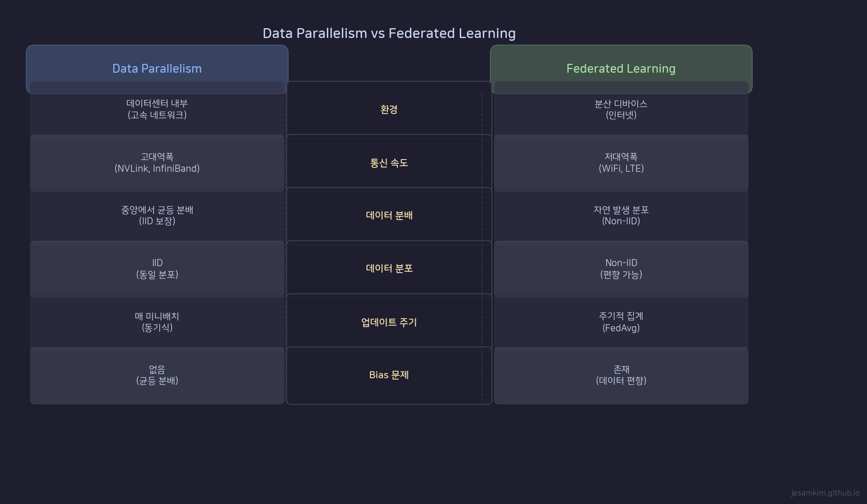Select the 데이터 분배 row label
This screenshot has width=867, height=504.
pos(389,215)
